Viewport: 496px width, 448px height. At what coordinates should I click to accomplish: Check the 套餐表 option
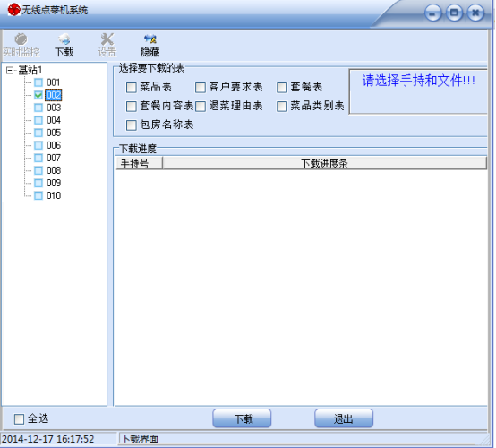coord(282,88)
